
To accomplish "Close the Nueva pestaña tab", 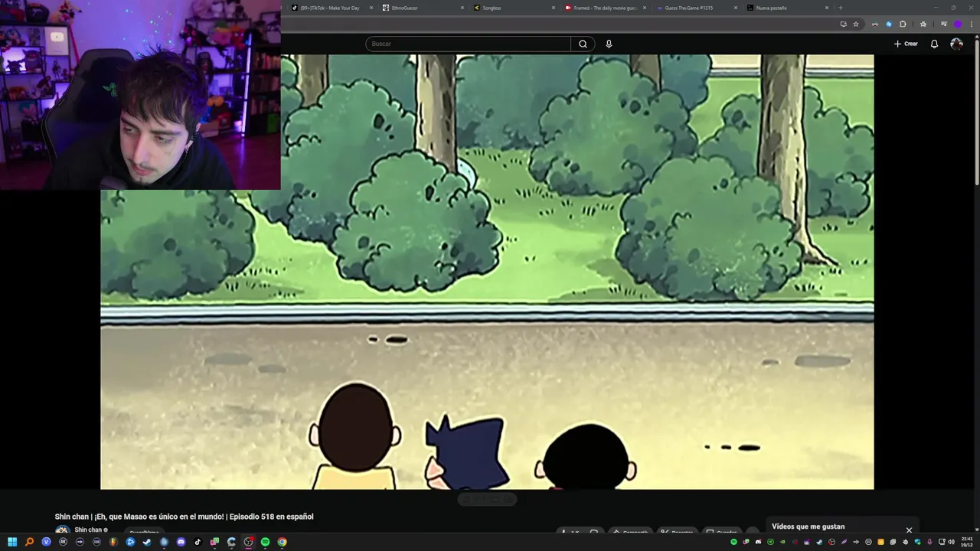I will coord(827,8).
